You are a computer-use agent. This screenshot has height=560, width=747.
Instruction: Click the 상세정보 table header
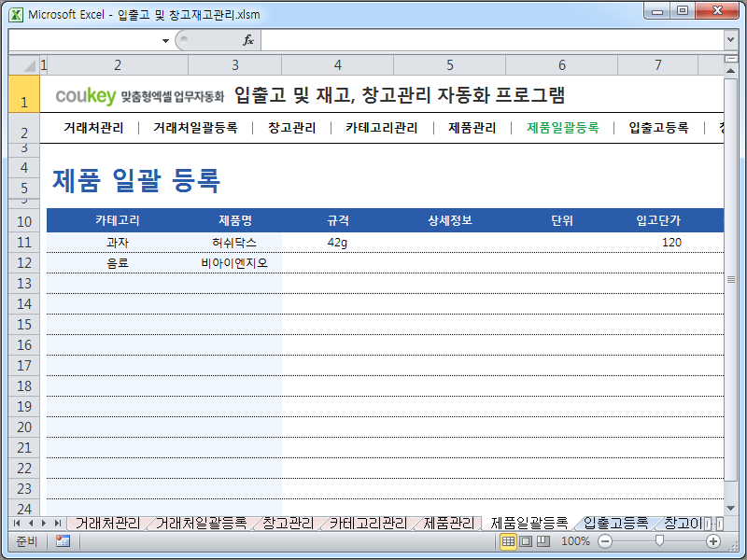(x=450, y=220)
